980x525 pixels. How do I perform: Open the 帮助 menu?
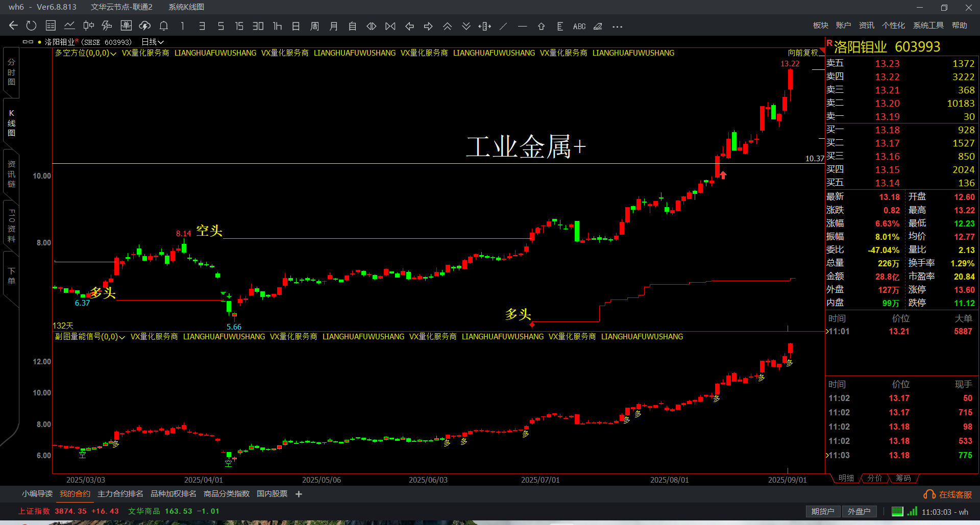pyautogui.click(x=959, y=26)
